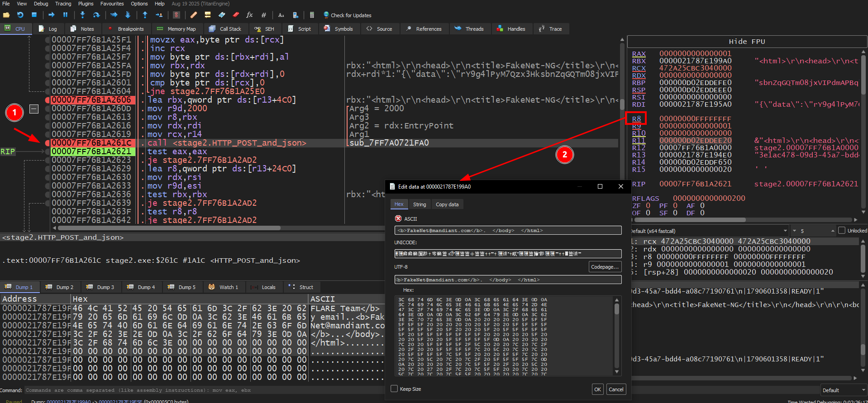Run the program with the arrow icon

coord(52,15)
